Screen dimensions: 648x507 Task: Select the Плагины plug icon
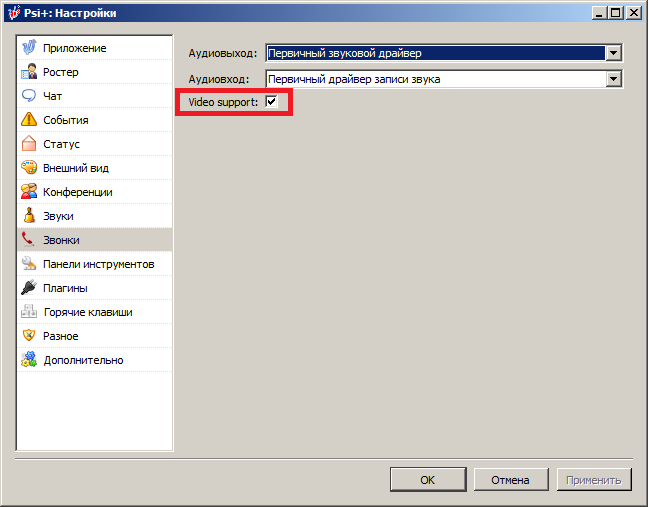point(29,288)
